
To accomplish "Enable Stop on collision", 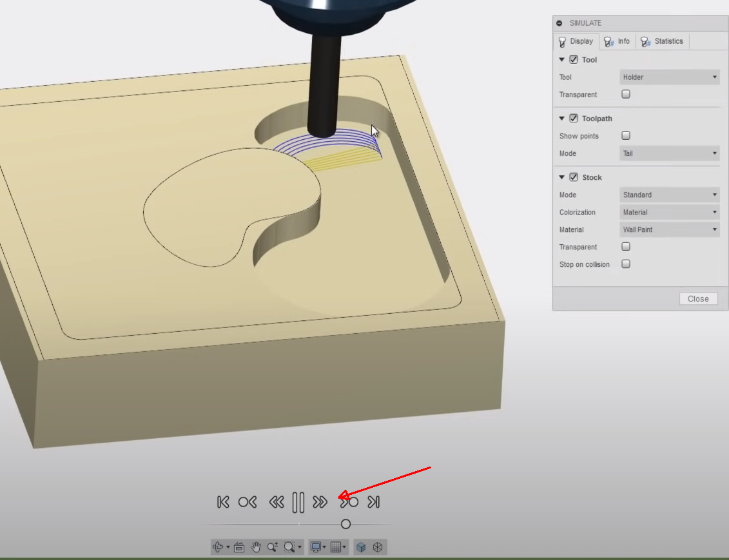I will pyautogui.click(x=625, y=264).
